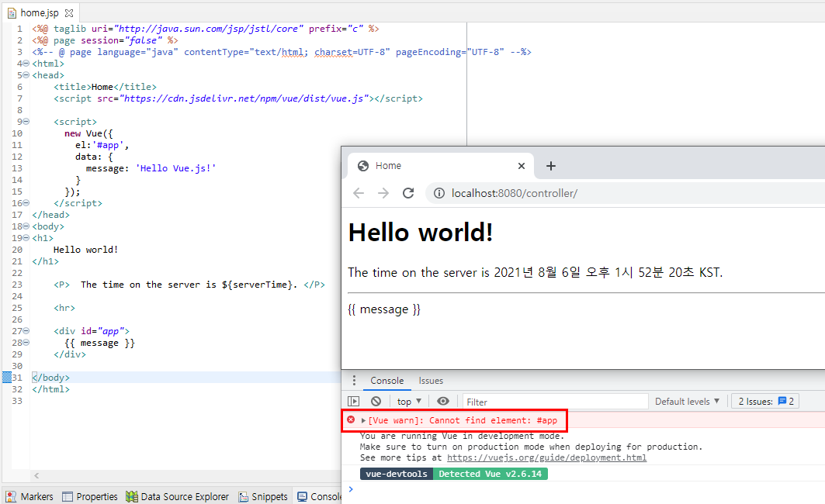Open a new Chrome tab
The height and width of the screenshot is (504, 825).
[x=551, y=166]
